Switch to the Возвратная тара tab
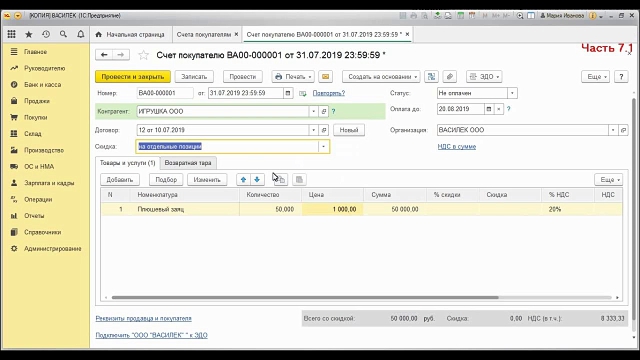 188,163
